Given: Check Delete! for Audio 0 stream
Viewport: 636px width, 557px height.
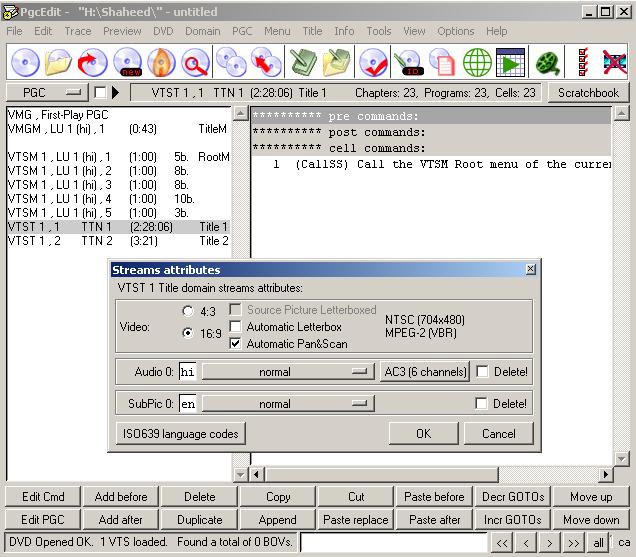Looking at the screenshot, I should [482, 371].
